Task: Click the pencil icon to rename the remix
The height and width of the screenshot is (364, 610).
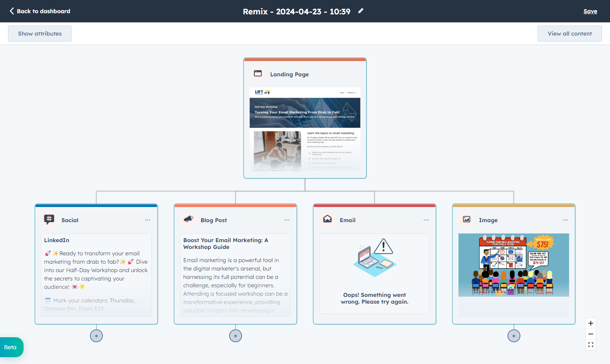Action: tap(361, 11)
